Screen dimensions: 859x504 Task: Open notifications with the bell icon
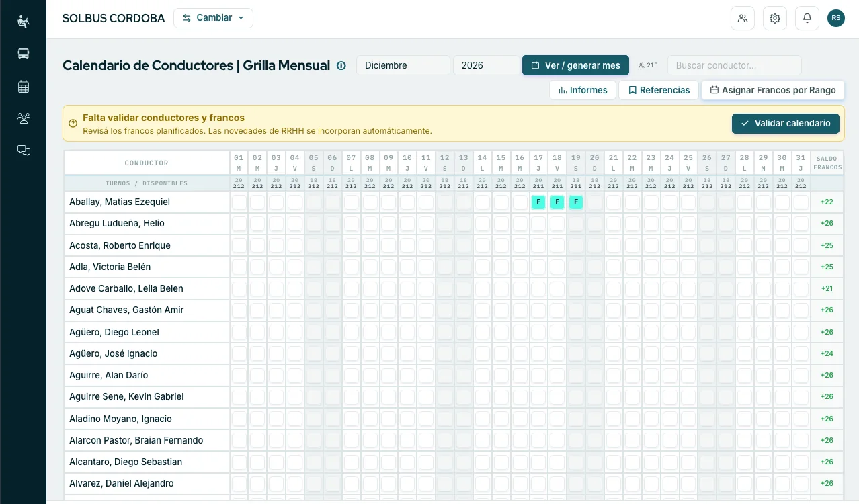coord(807,18)
